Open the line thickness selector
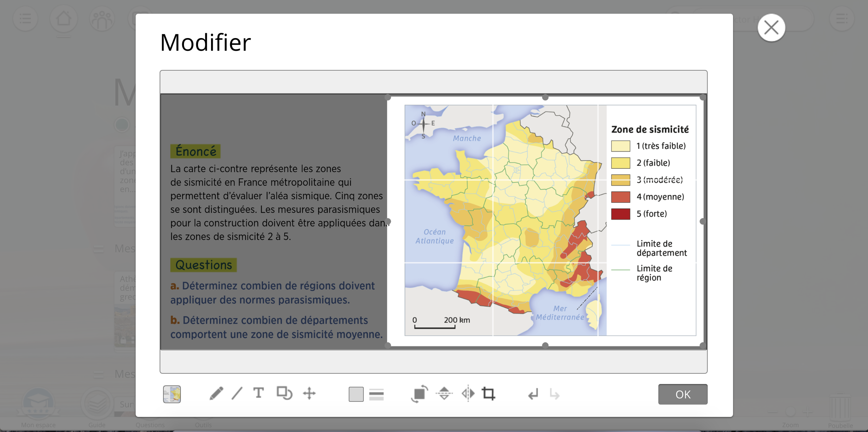Screen dimensions: 868x432 [x=376, y=394]
